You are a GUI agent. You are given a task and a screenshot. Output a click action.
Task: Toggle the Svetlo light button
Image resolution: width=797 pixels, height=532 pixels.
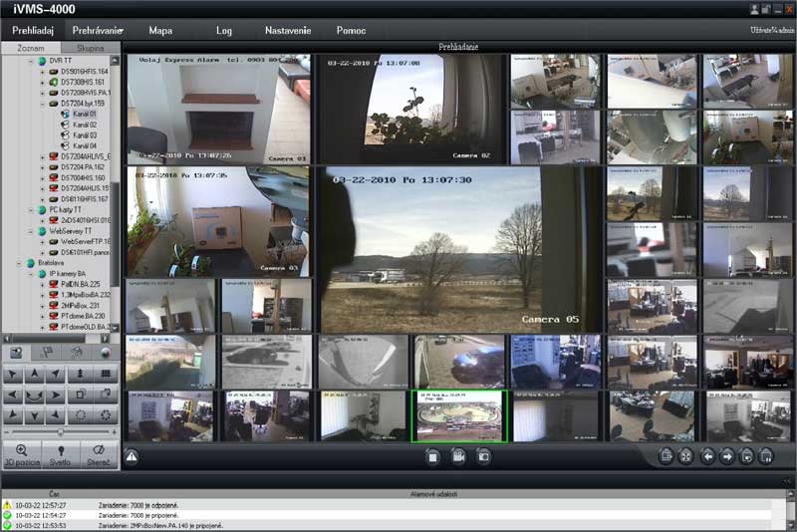(61, 455)
